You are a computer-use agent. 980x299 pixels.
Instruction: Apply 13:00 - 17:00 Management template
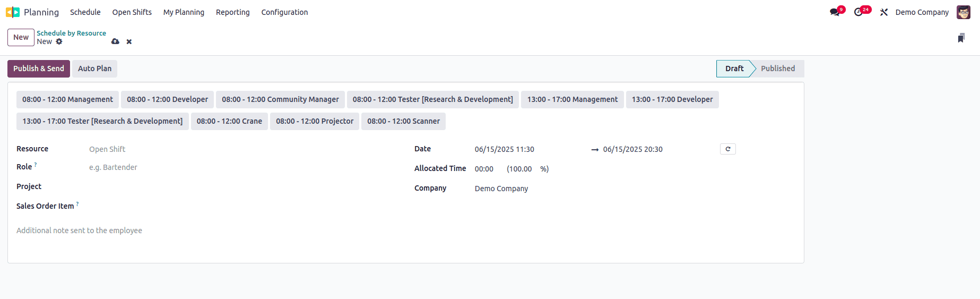click(x=573, y=99)
